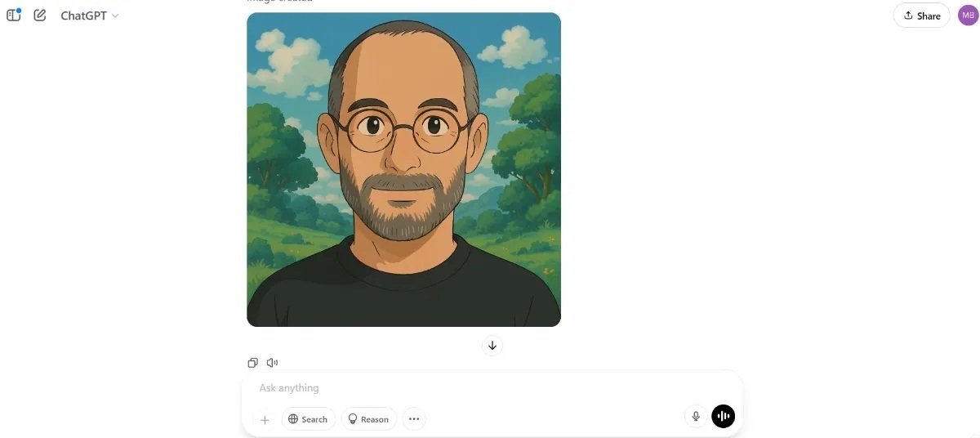
Task: Focus the Ask anything input field
Action: tap(492, 388)
